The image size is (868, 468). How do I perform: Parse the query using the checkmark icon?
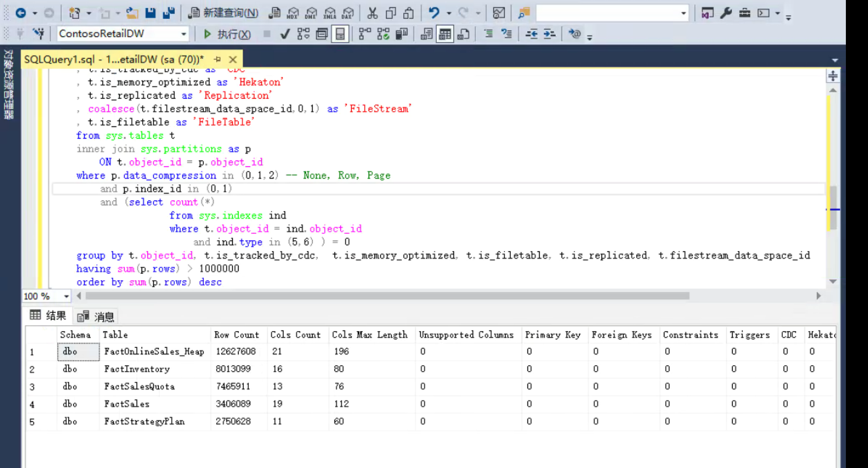tap(285, 34)
